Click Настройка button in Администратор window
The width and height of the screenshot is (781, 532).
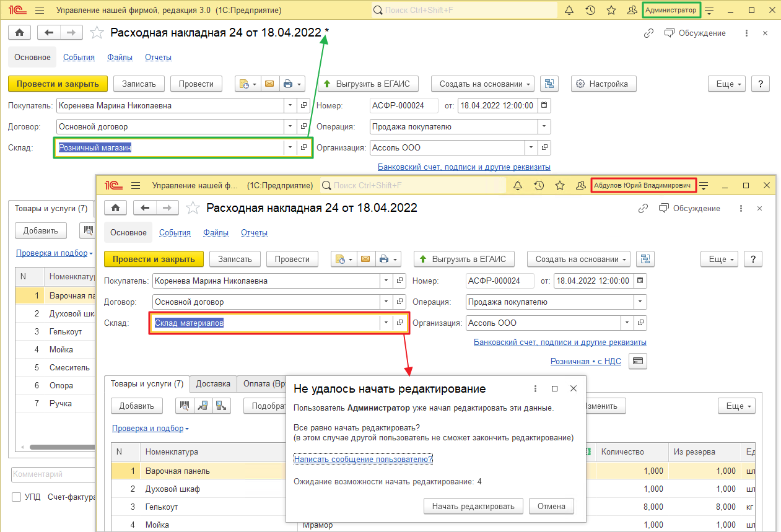603,84
